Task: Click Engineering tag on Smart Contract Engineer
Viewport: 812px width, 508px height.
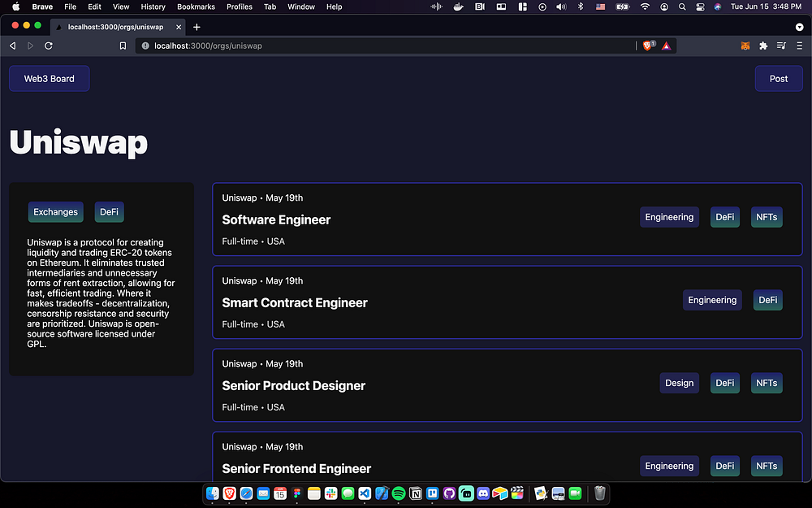Action: [x=712, y=300]
